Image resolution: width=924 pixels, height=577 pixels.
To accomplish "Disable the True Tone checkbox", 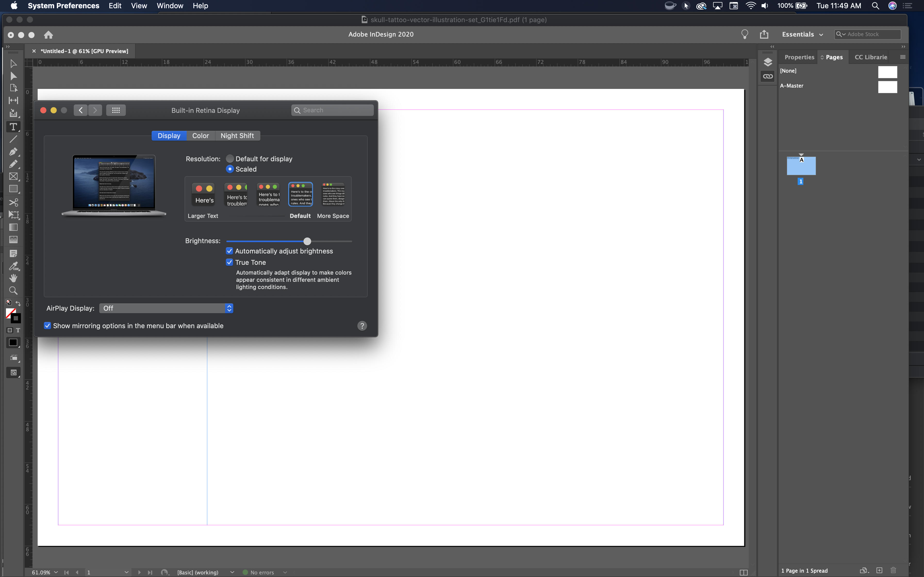I will point(229,262).
